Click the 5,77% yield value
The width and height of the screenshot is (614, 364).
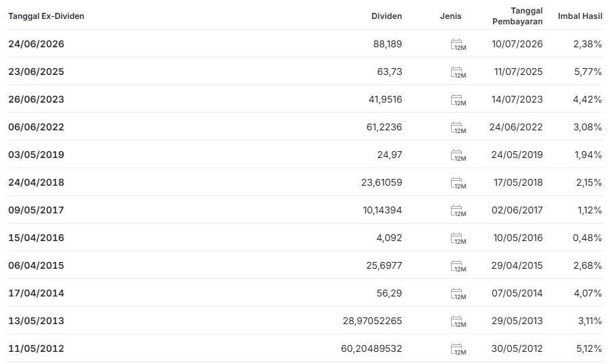click(588, 72)
